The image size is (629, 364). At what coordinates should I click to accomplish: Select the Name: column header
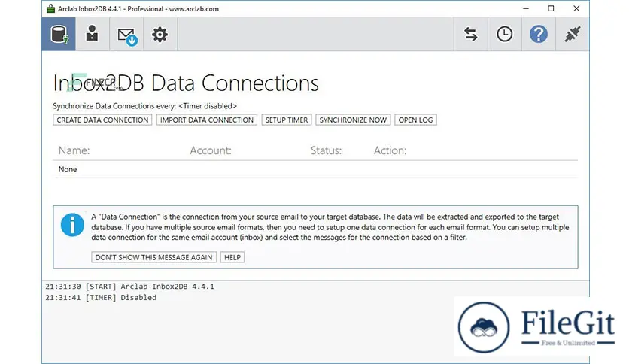pyautogui.click(x=74, y=150)
